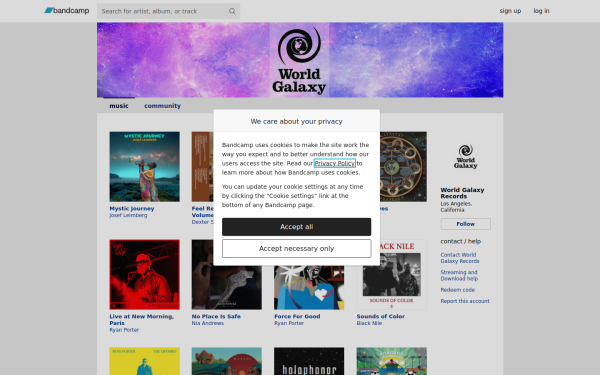Click the No Place Is Safe album cover

pyautogui.click(x=227, y=288)
